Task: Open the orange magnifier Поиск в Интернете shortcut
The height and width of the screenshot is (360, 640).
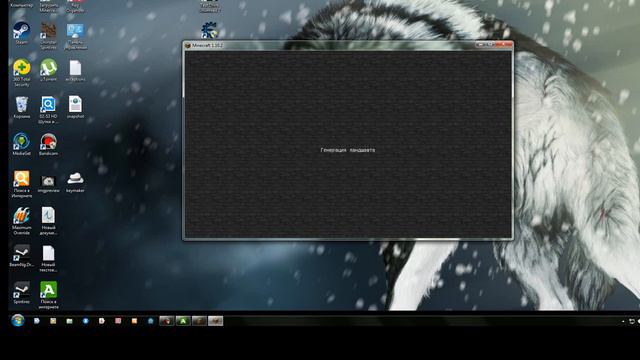Action: pyautogui.click(x=22, y=184)
